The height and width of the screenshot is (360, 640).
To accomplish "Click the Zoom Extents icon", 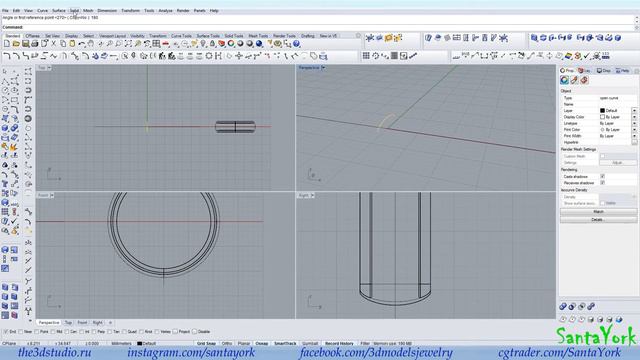I will 128,44.
